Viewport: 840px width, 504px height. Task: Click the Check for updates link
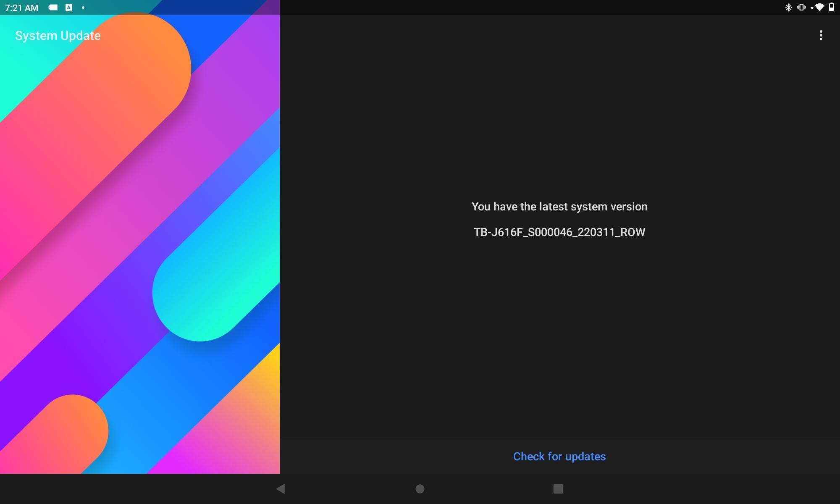pyautogui.click(x=559, y=457)
